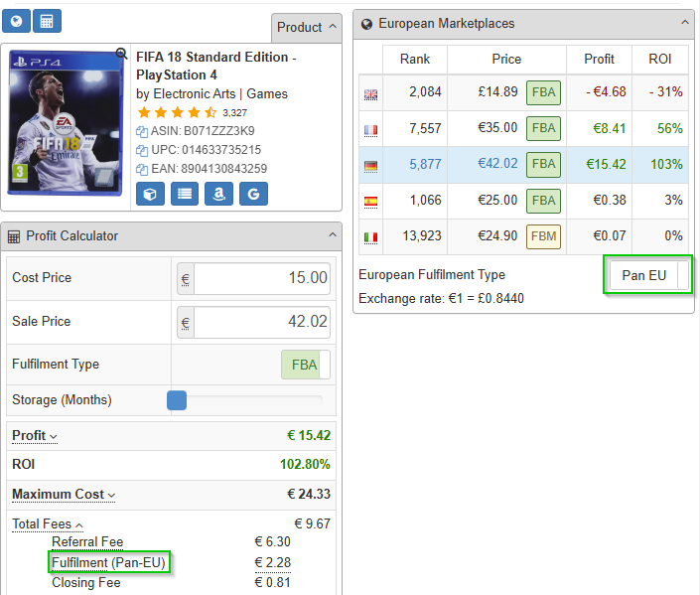Viewport: 700px width, 595px height.
Task: Click the Referral Fee label
Action: tap(87, 541)
